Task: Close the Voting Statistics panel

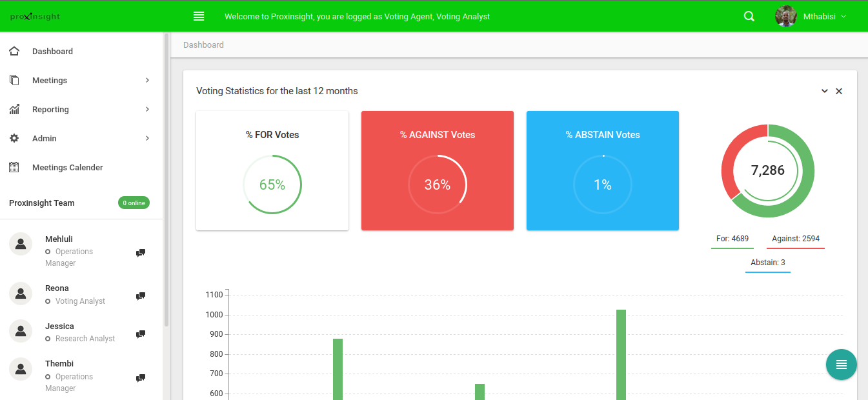Action: pos(839,91)
